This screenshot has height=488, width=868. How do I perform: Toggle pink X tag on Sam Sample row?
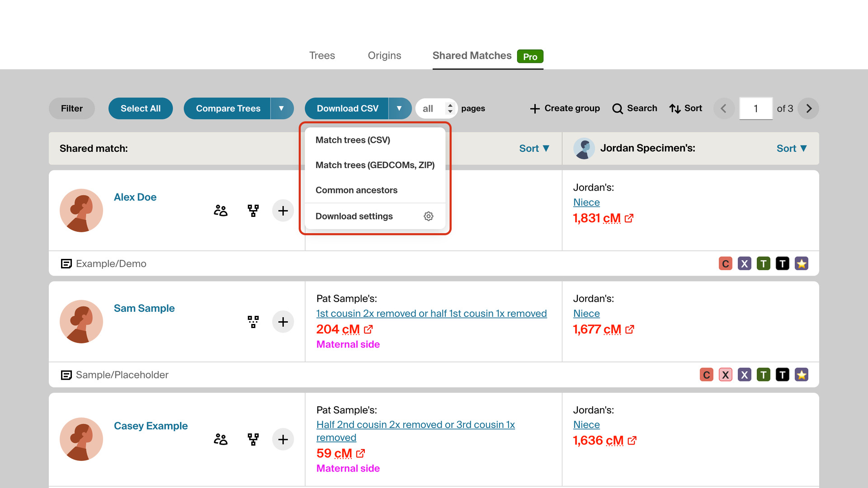click(x=726, y=375)
